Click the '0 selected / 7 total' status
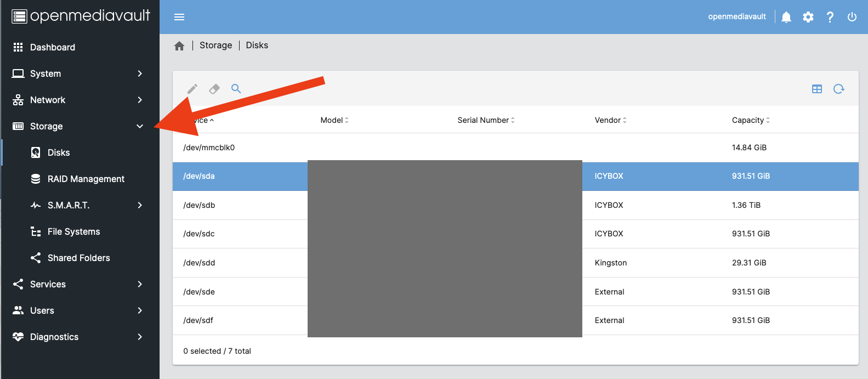This screenshot has height=379, width=868. 217,351
